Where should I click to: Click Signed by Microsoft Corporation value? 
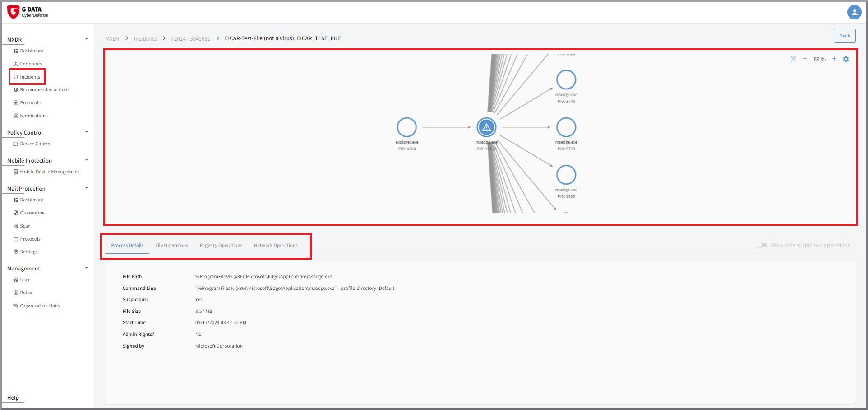point(219,346)
